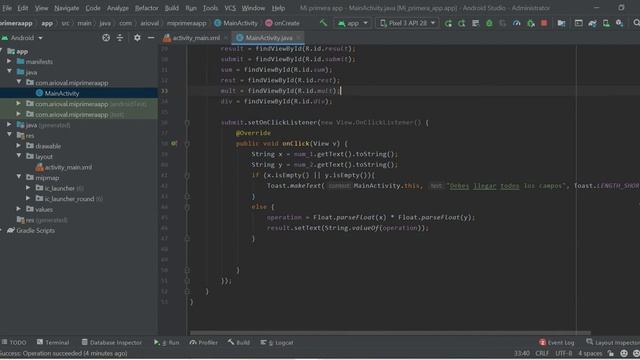Open the File menu

pyautogui.click(x=7, y=8)
